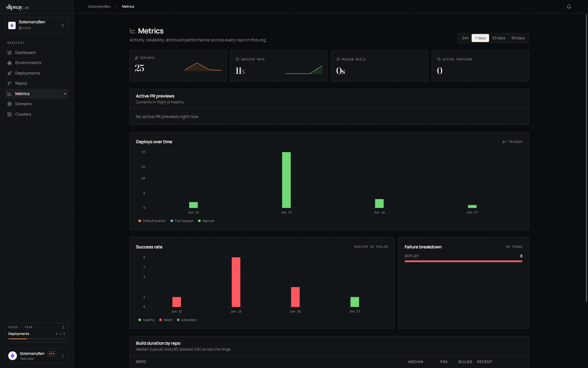Click the Jun 13 bar in Deploys over time
588x368 pixels.
(x=286, y=180)
